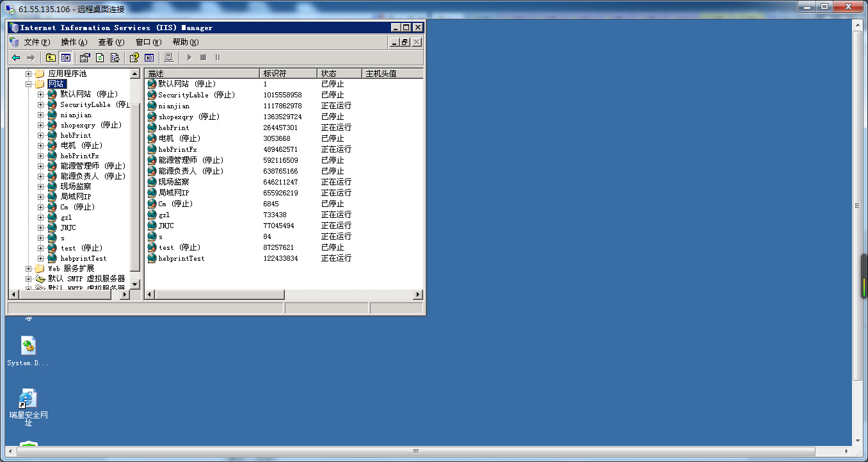
Task: Open the 窗口(W) menu
Action: [x=149, y=42]
